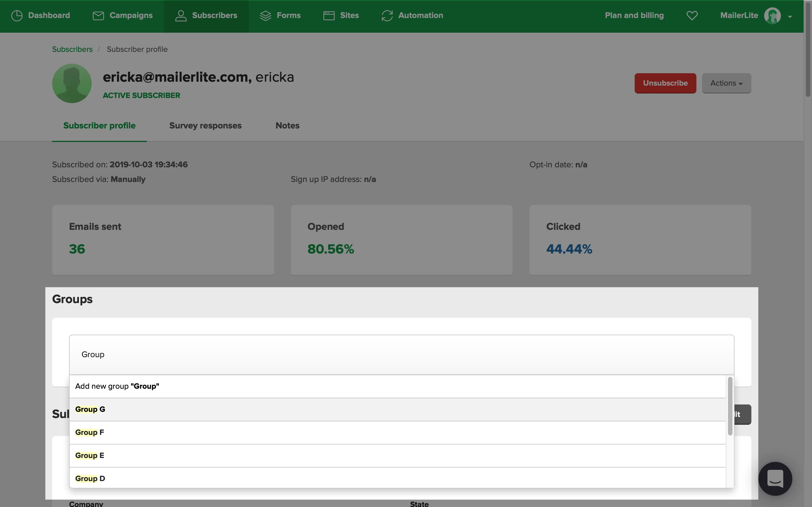The width and height of the screenshot is (812, 507).
Task: Expand the account menu caret
Action: pos(790,16)
